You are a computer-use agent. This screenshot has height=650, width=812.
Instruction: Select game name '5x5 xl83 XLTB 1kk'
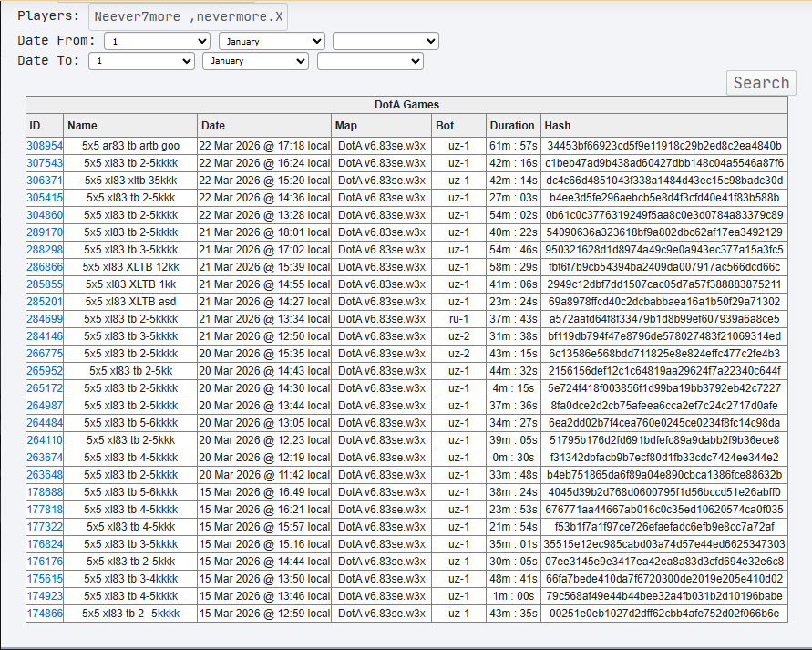point(130,284)
